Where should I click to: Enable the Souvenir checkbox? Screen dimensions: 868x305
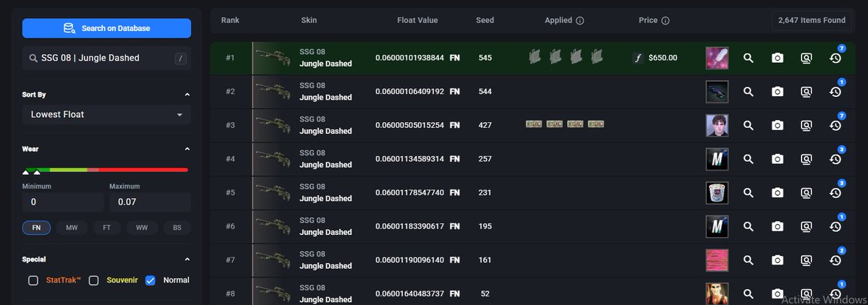pos(93,280)
